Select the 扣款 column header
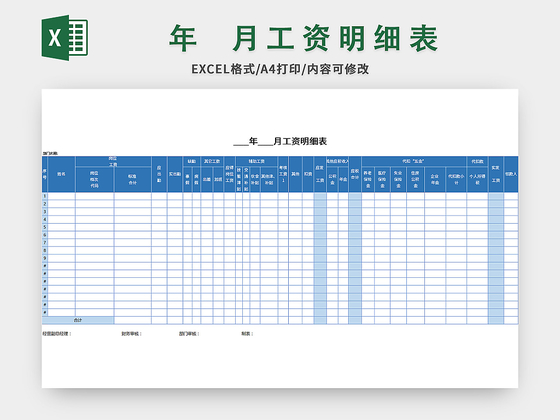Screen dimensions: 560x420 coord(308,174)
